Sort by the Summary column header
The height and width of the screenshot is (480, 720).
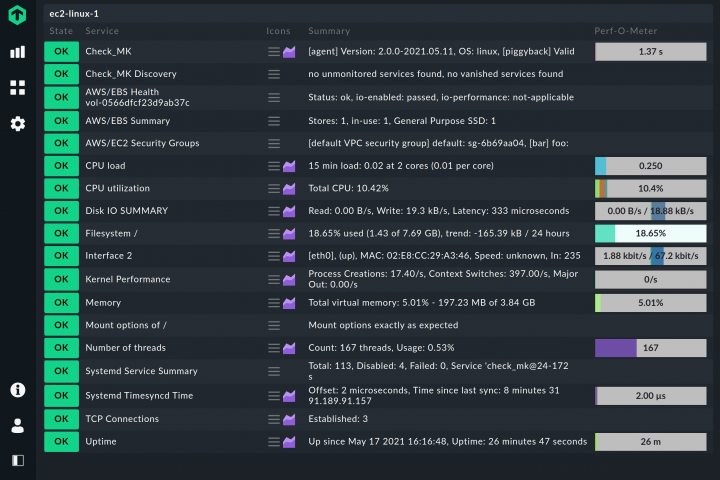329,31
